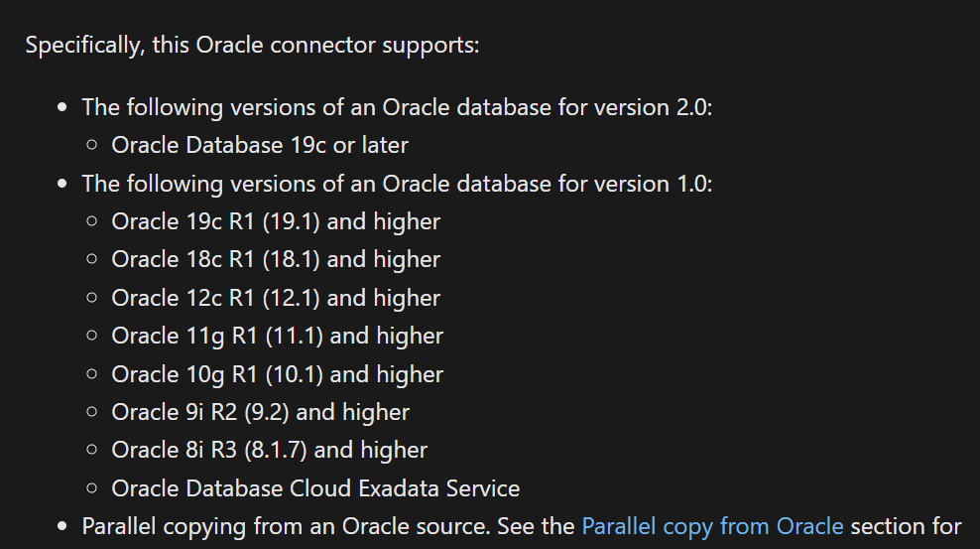Click the hollow bullet beside 'Oracle 9i R2'
Image resolution: width=980 pixels, height=549 pixels.
[92, 412]
